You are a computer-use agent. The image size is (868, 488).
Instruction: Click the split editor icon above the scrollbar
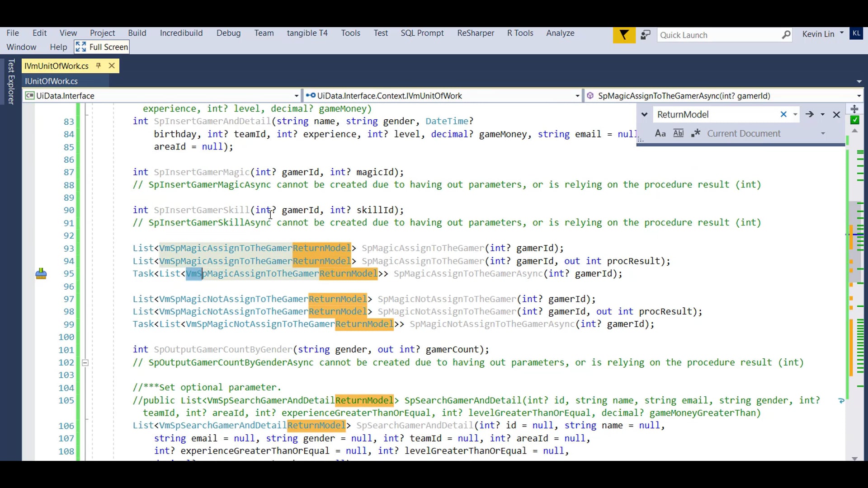pos(854,108)
